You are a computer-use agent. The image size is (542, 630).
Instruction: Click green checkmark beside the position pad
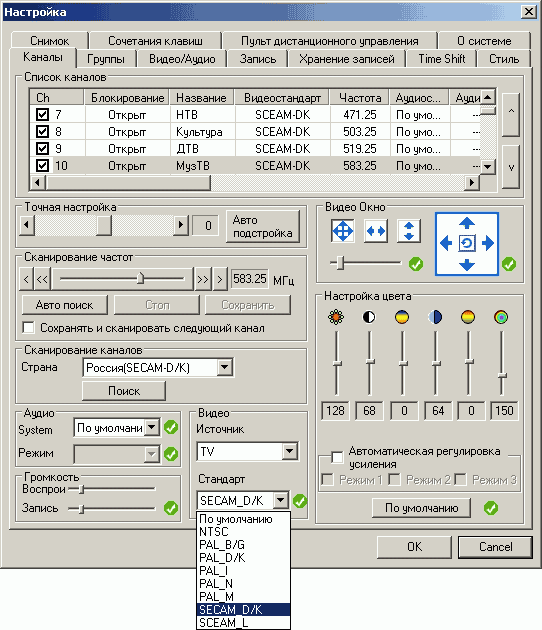click(509, 264)
